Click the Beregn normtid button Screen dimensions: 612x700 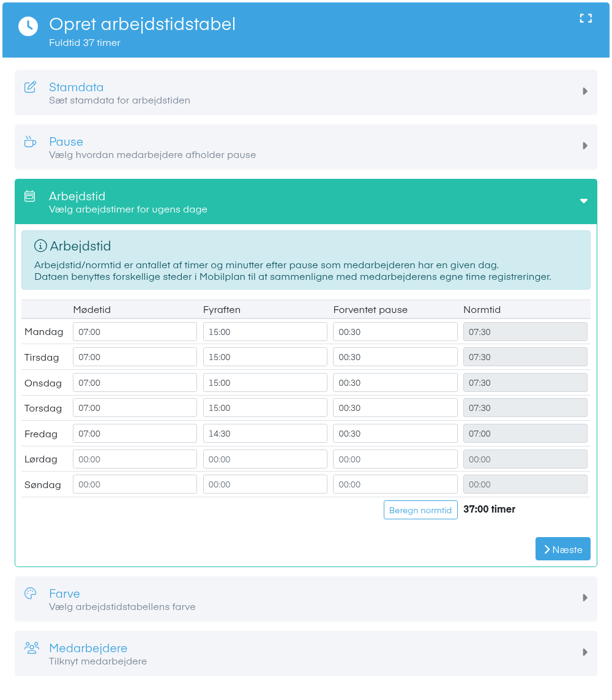click(420, 510)
